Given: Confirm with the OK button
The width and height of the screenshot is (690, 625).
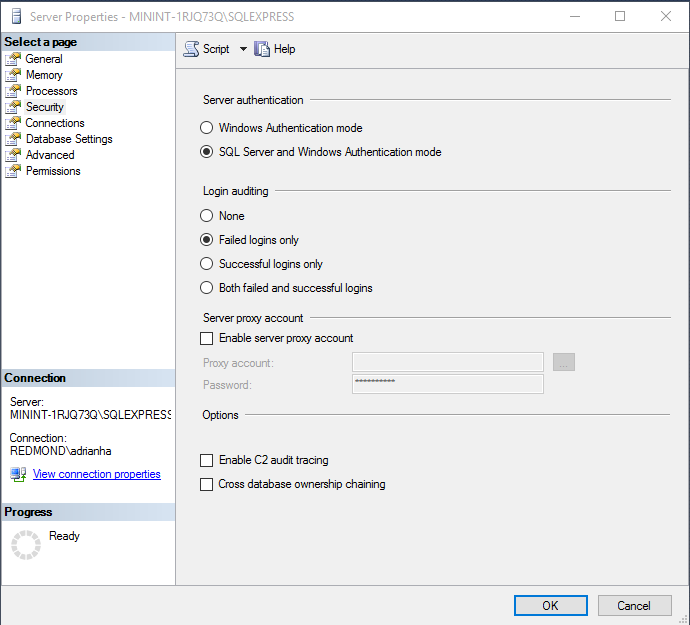Looking at the screenshot, I should (551, 606).
